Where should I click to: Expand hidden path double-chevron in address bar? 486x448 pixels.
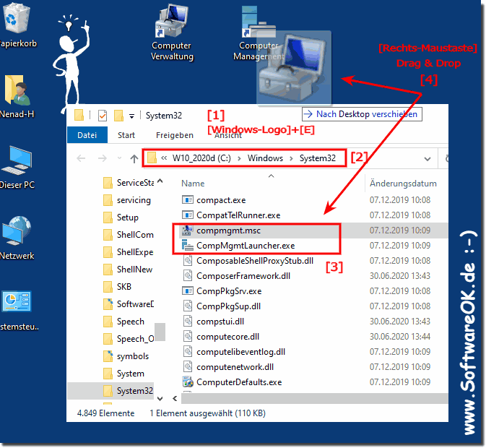(x=164, y=158)
